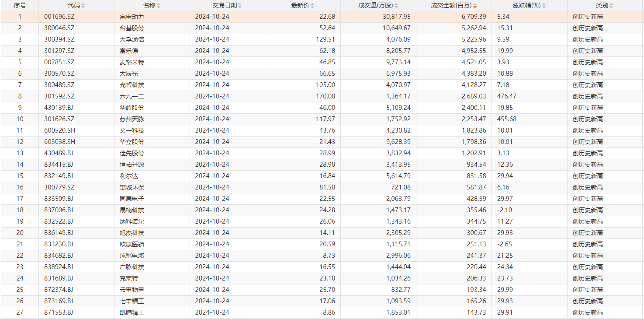
Task: Click the stock name 宗申动力
Action: coord(132,17)
